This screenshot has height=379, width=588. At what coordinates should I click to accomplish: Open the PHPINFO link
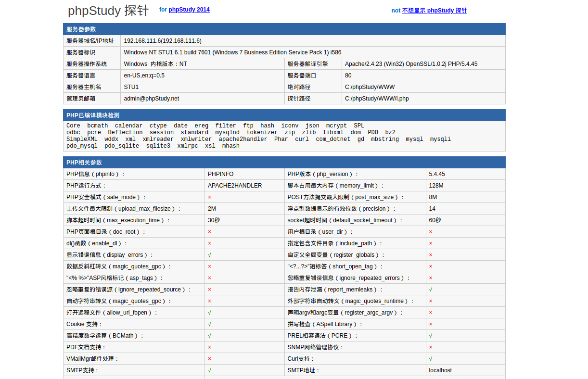click(x=221, y=174)
